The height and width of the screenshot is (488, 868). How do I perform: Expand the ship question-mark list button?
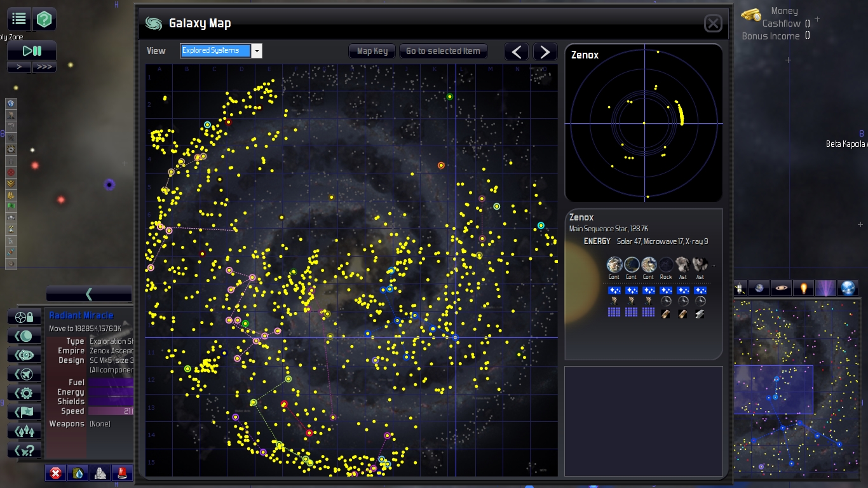coord(24,450)
